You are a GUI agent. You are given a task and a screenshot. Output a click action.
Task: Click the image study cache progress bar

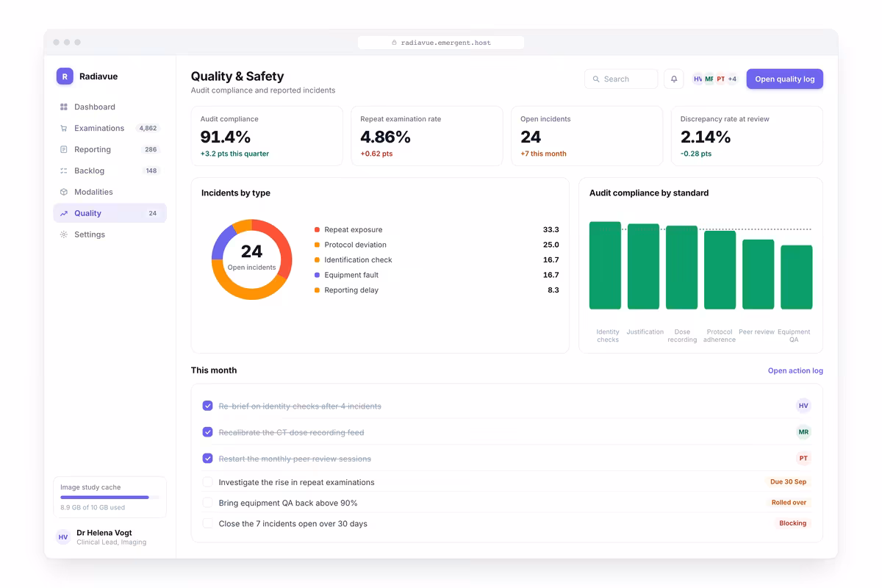pyautogui.click(x=110, y=498)
